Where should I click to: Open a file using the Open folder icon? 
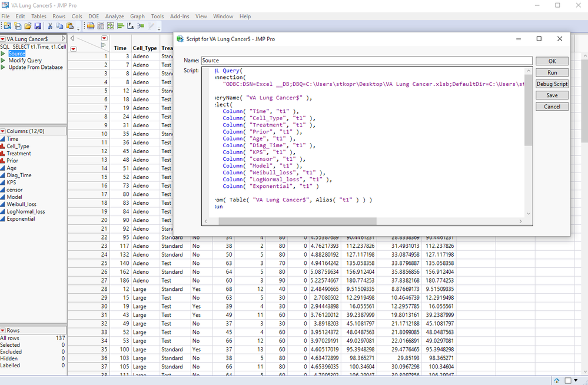[28, 26]
